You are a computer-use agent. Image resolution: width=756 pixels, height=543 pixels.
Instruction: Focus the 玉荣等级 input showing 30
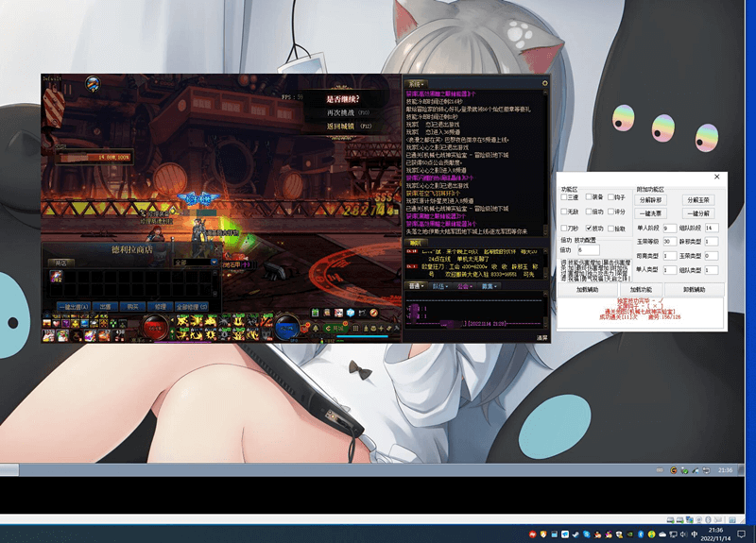[669, 242]
